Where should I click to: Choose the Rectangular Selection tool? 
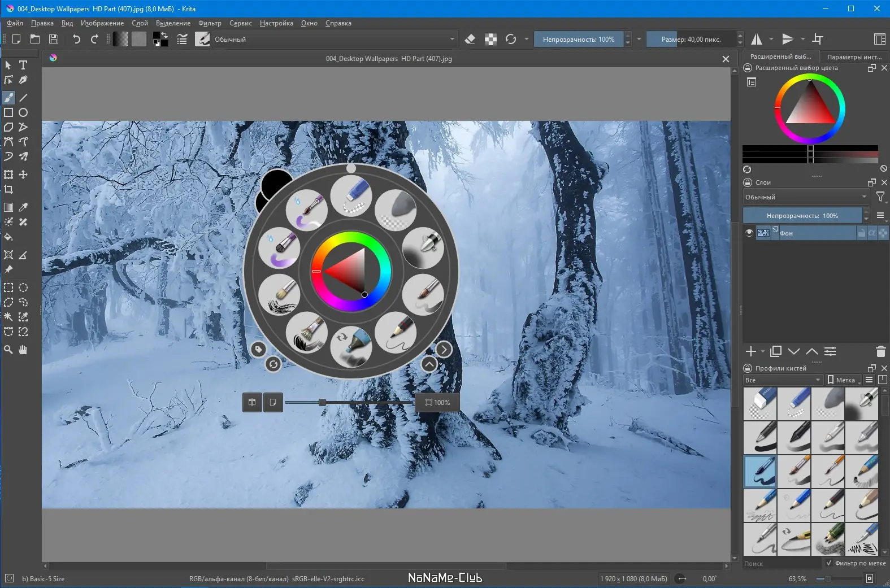point(8,288)
